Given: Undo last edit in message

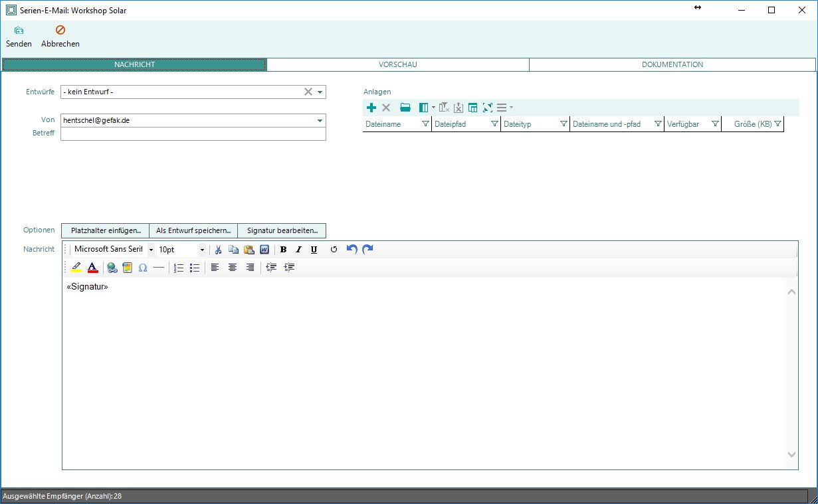Looking at the screenshot, I should coord(352,250).
